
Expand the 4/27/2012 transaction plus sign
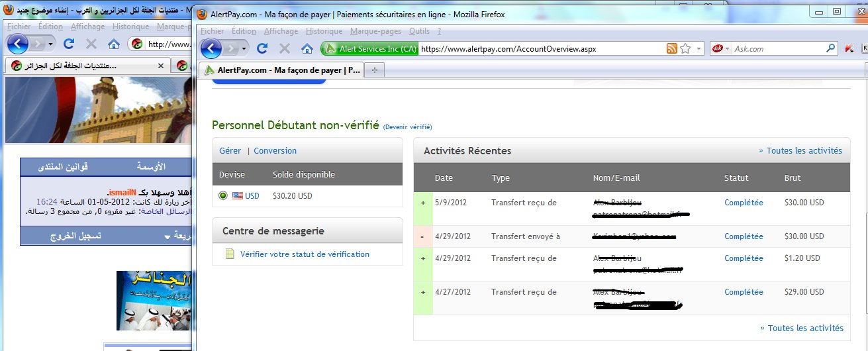423,292
